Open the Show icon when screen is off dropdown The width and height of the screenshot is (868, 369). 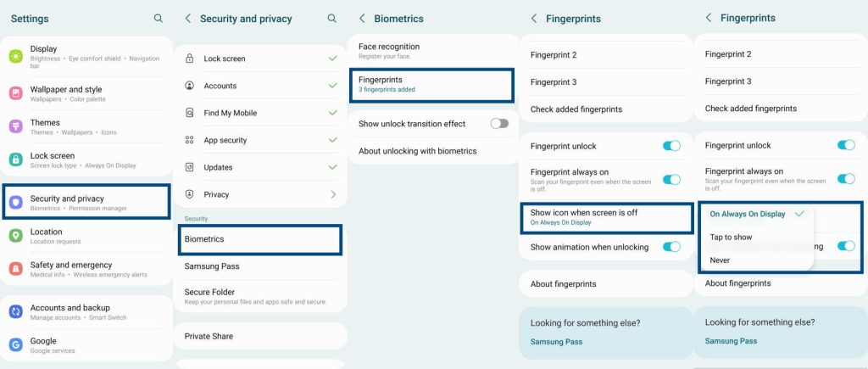[606, 217]
